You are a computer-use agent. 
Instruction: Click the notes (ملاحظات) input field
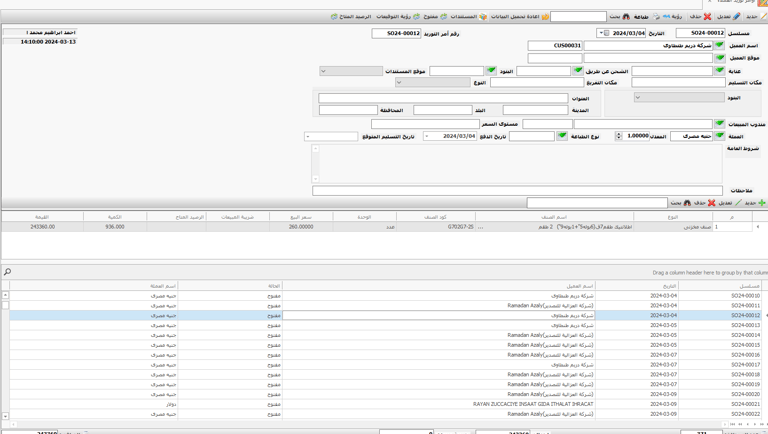(517, 190)
